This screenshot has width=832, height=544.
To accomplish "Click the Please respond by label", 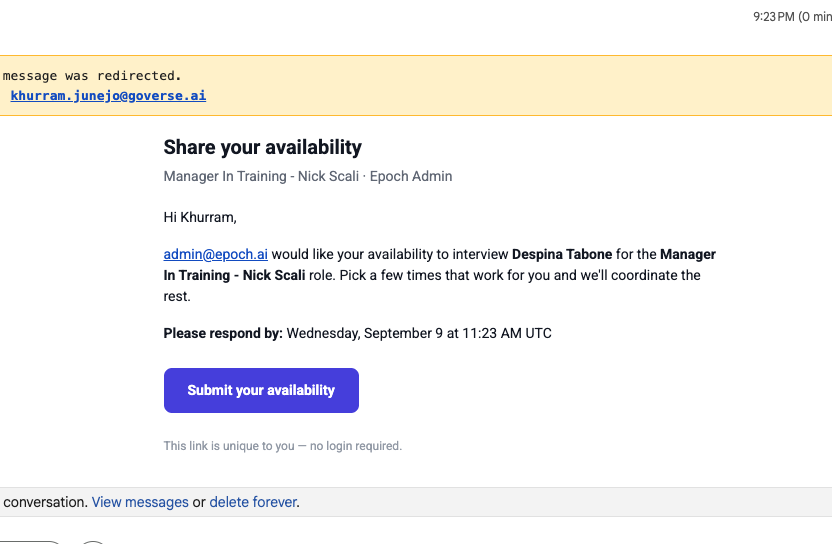I will point(223,333).
